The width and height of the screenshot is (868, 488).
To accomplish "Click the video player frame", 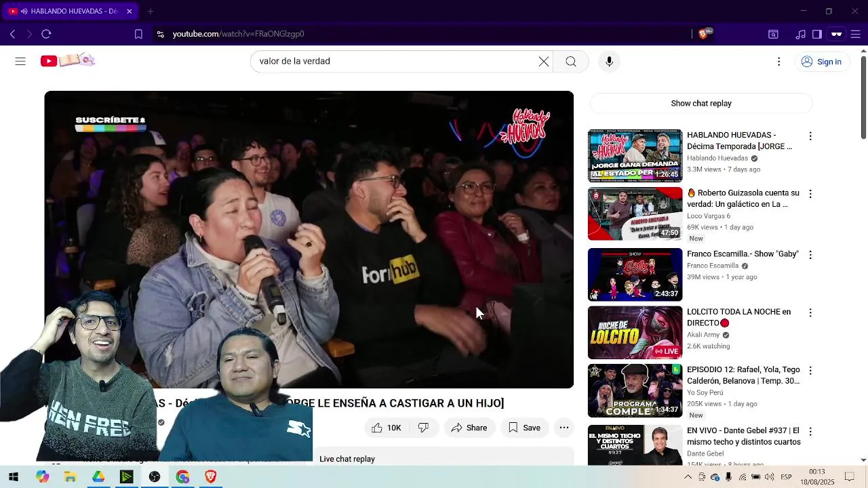I will point(309,239).
